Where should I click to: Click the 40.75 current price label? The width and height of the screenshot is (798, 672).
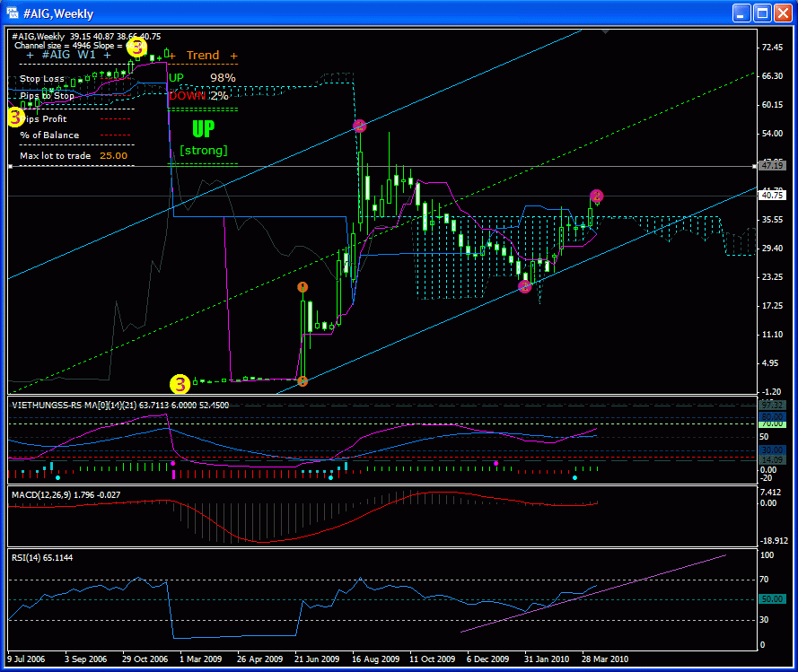[x=771, y=196]
